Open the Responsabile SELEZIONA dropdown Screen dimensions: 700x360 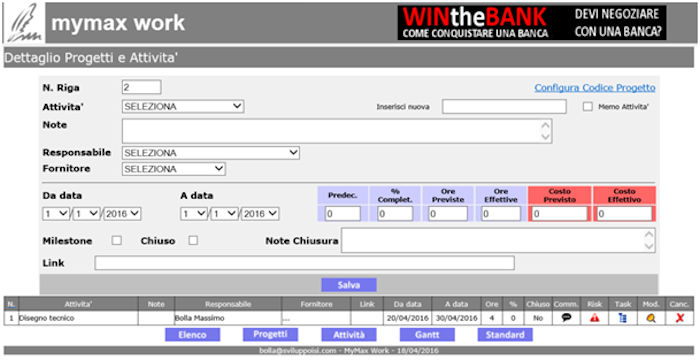click(211, 153)
